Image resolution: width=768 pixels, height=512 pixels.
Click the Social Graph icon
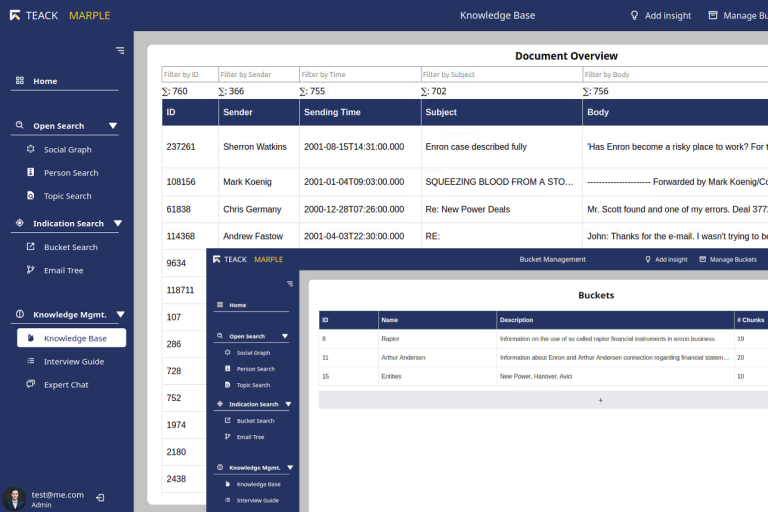click(30, 149)
